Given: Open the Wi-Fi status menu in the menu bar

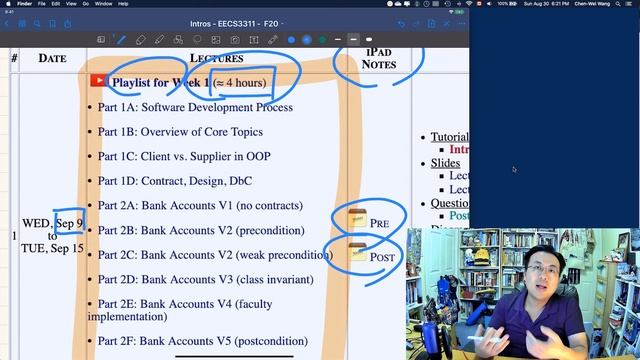Looking at the screenshot, I should 469,4.
